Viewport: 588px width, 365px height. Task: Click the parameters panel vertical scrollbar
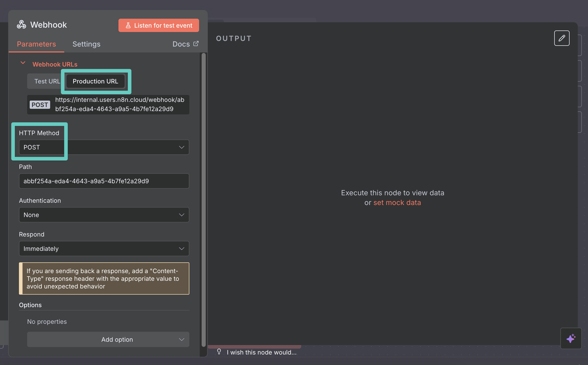[204, 200]
